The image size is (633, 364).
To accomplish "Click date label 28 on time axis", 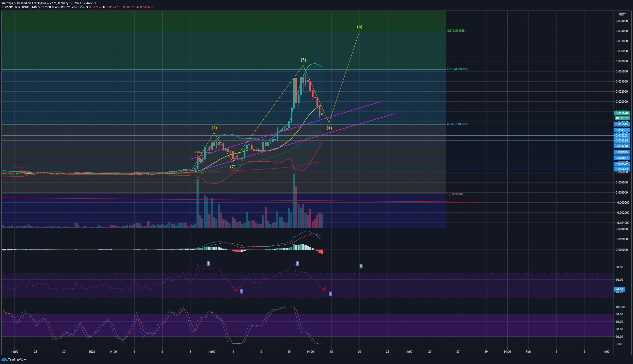I will click(36, 352).
